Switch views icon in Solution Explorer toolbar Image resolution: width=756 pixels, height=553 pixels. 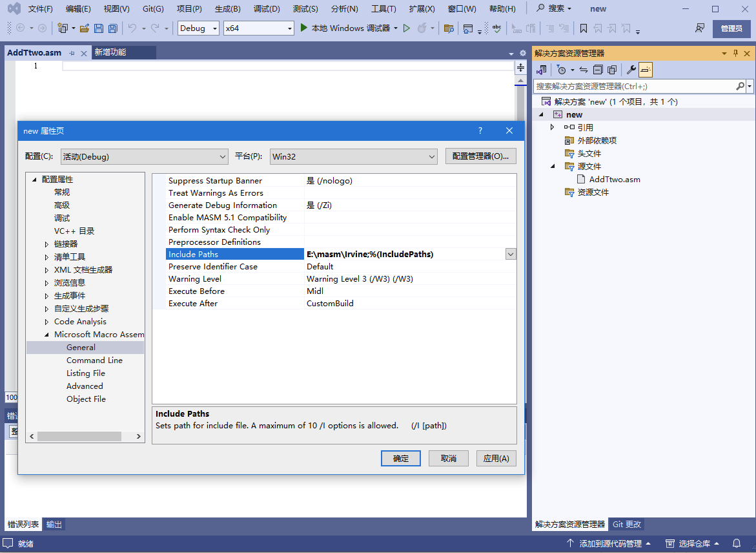542,70
